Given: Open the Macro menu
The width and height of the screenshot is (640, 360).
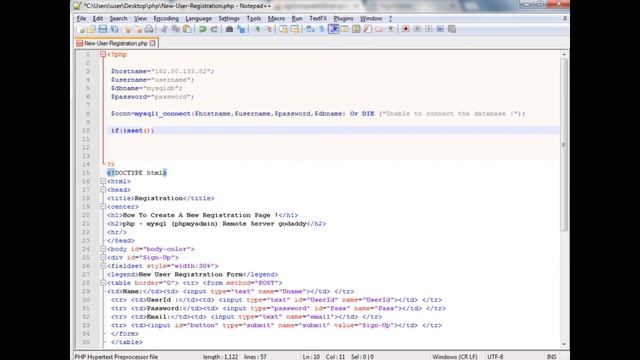Looking at the screenshot, I should (x=276, y=18).
